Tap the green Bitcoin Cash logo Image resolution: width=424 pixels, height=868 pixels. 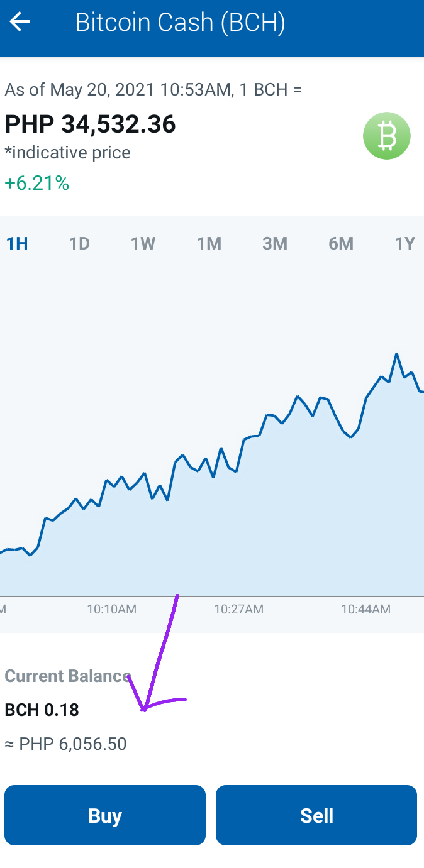click(387, 135)
